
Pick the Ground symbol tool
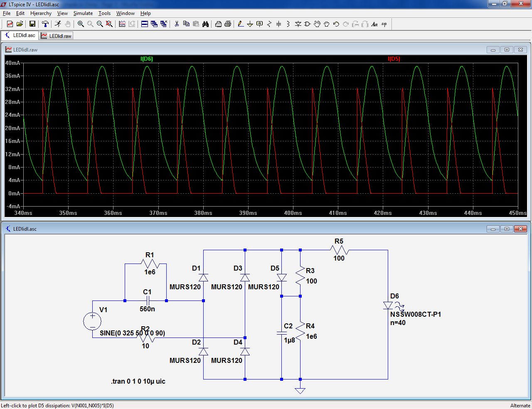250,24
